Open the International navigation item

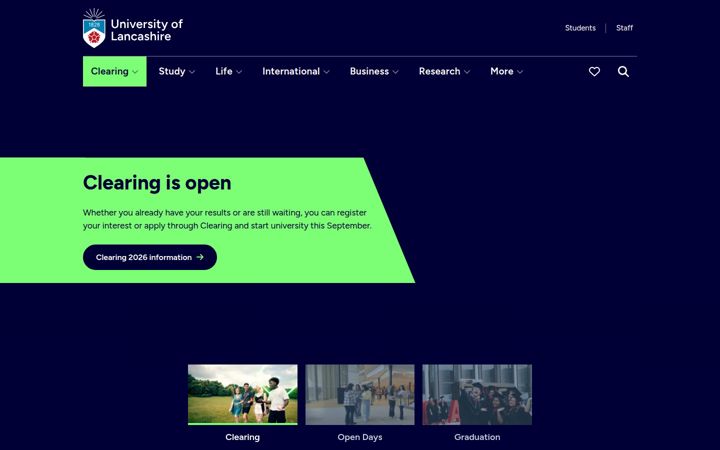tap(296, 71)
